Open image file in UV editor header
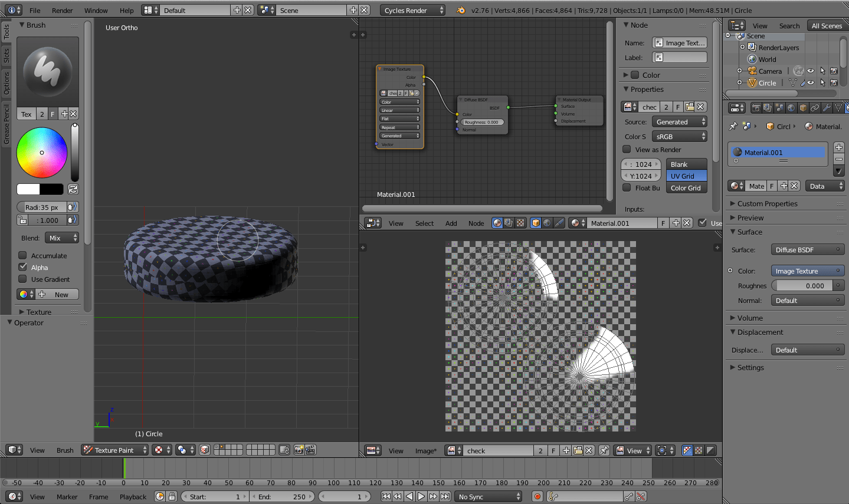This screenshot has height=504, width=849. (578, 450)
